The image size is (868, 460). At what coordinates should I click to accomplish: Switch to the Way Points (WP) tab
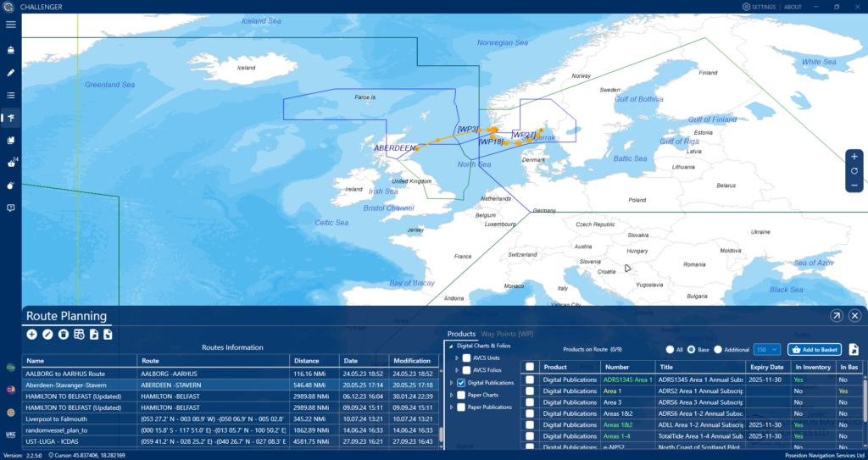click(507, 334)
